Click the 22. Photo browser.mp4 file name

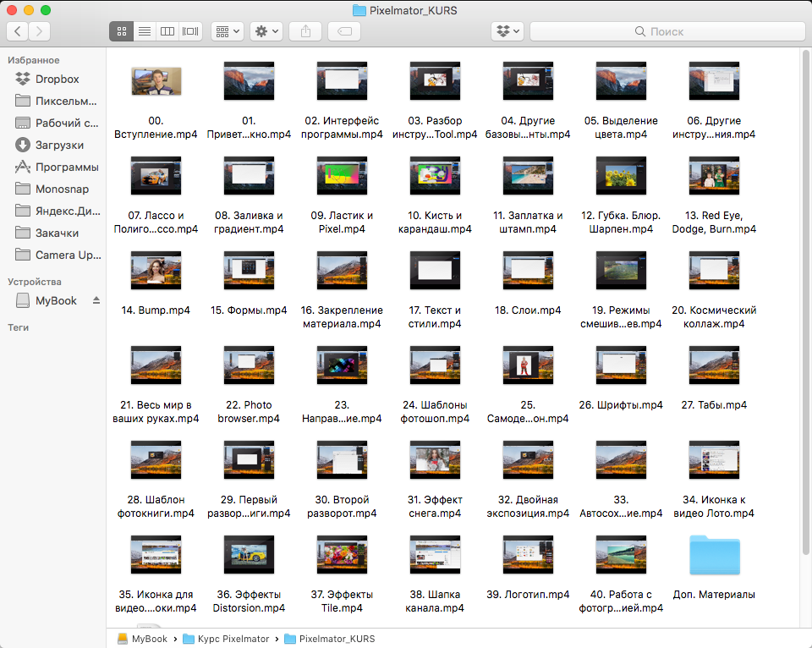(249, 412)
